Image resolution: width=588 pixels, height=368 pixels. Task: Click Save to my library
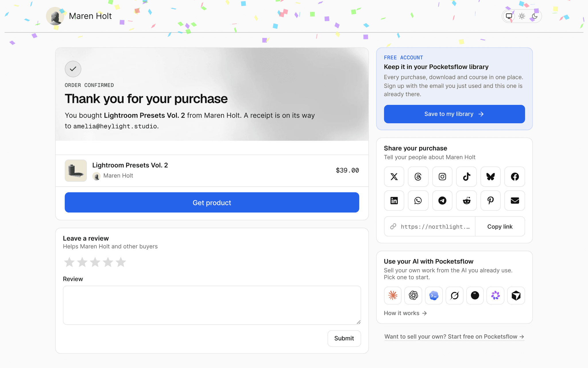(454, 114)
